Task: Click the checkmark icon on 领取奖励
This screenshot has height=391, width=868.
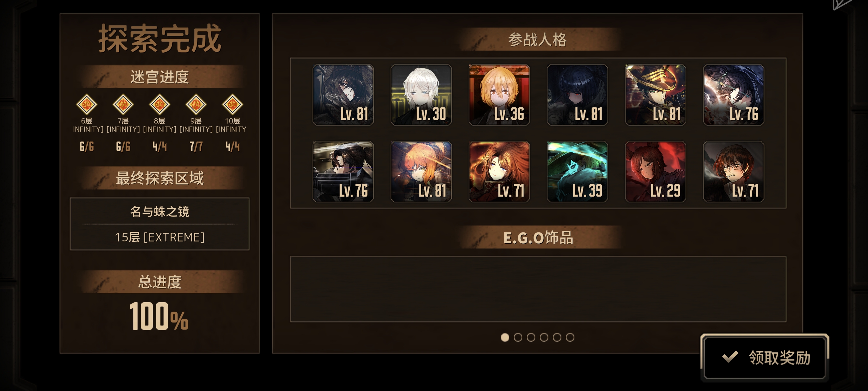Action: 730,357
